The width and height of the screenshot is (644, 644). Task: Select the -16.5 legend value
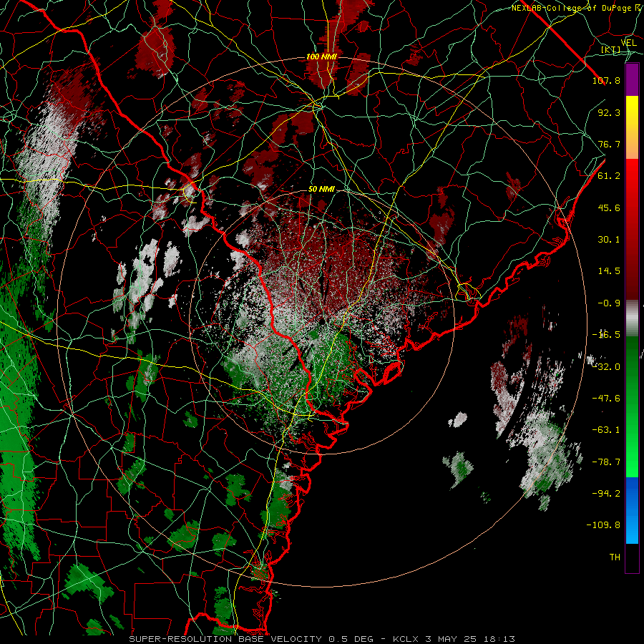pyautogui.click(x=606, y=335)
